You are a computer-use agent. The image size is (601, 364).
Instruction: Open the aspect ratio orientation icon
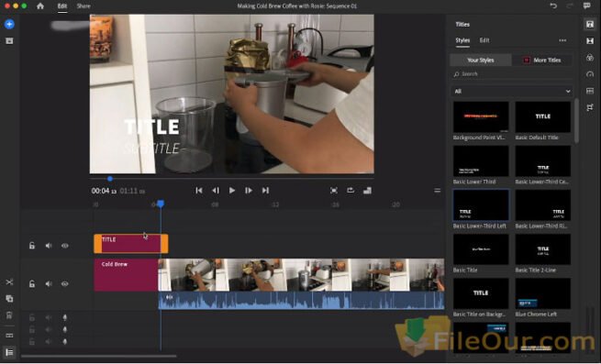(367, 191)
